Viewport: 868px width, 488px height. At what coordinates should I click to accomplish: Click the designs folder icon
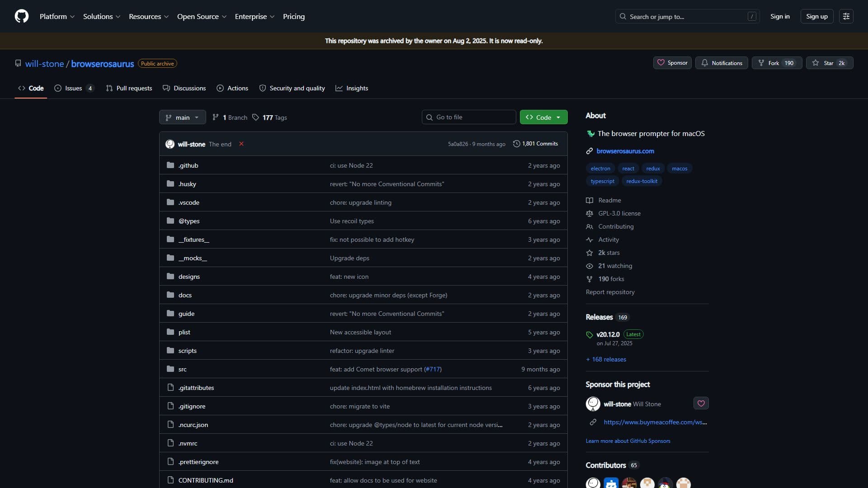coord(170,276)
